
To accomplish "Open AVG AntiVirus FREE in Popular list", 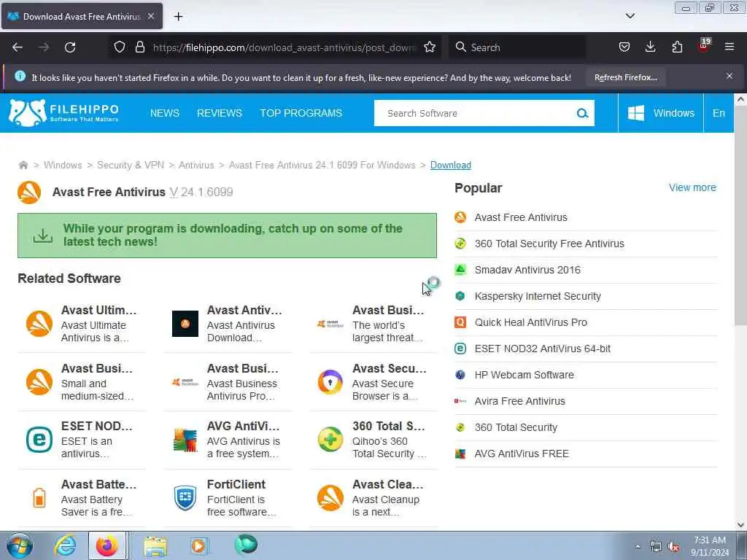I will 522,454.
